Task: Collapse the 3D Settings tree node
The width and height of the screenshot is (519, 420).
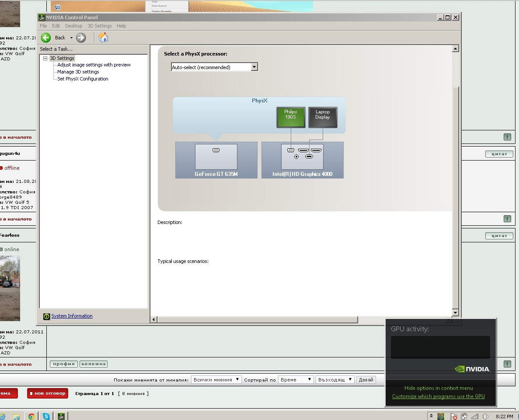Action: 45,58
